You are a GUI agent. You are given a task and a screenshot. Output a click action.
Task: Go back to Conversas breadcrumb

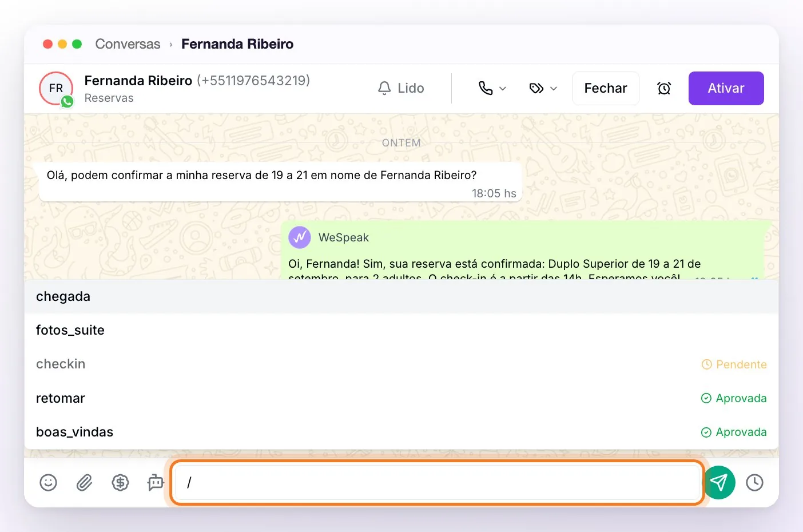[128, 44]
